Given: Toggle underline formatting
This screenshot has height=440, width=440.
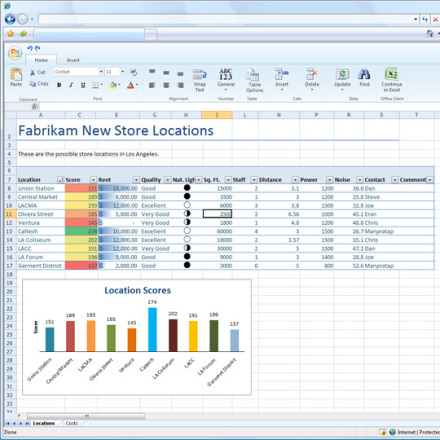Looking at the screenshot, I should [x=83, y=85].
